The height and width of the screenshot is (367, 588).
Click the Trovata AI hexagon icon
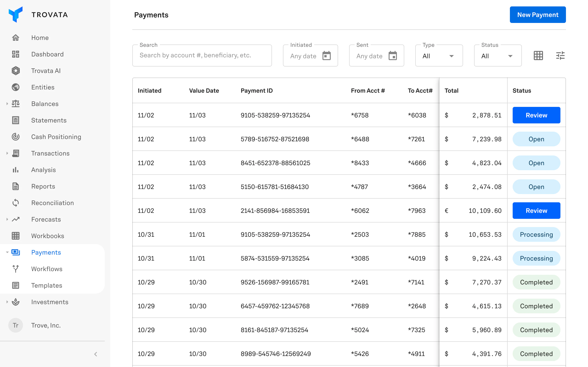coord(16,71)
